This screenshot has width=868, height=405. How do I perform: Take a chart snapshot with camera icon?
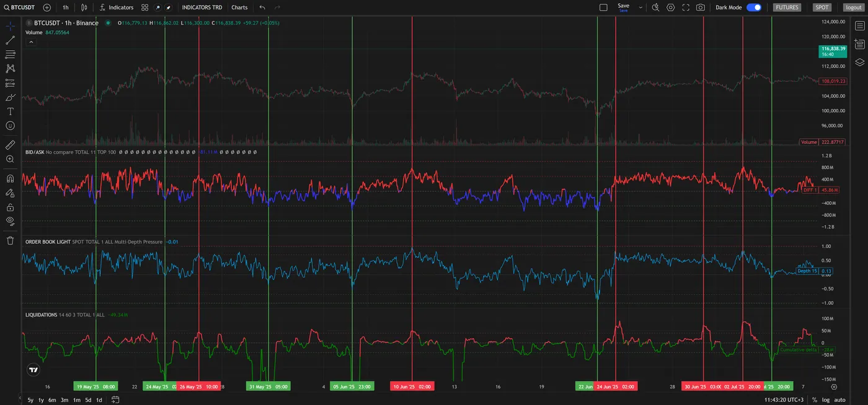click(701, 7)
